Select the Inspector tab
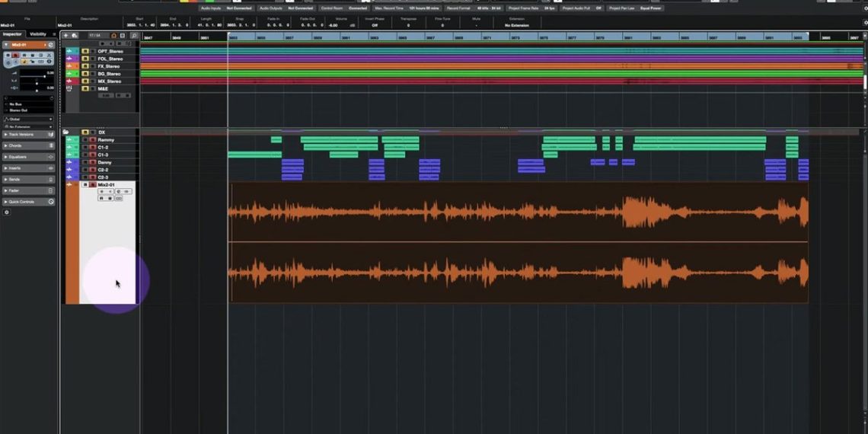Viewport: 868px width, 434px height. pos(12,34)
